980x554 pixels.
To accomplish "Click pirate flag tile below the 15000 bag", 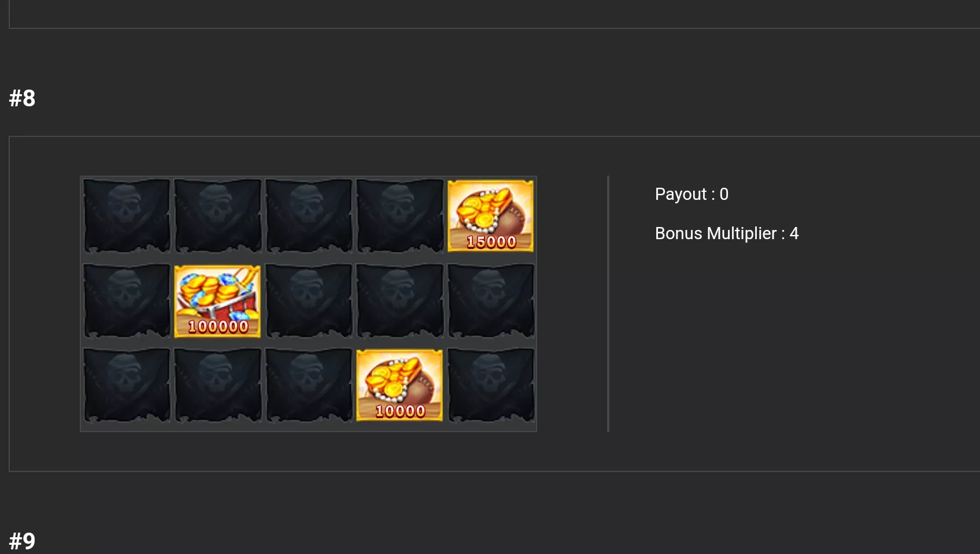I will [x=490, y=301].
